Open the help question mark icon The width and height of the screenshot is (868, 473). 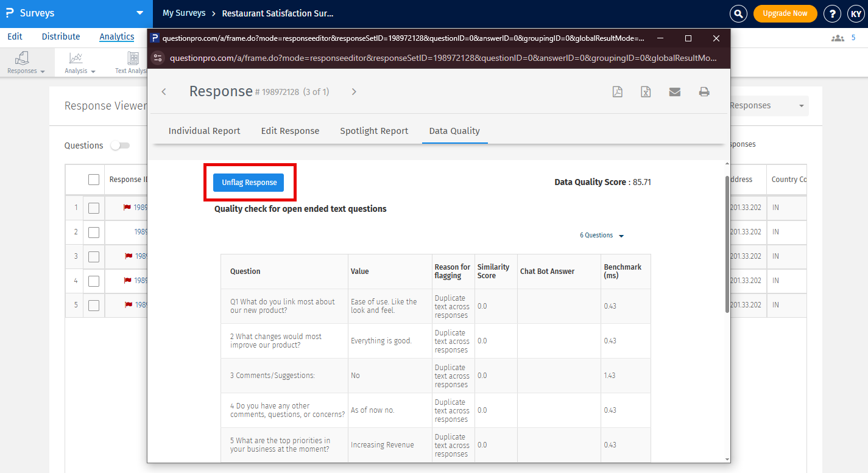tap(832, 13)
